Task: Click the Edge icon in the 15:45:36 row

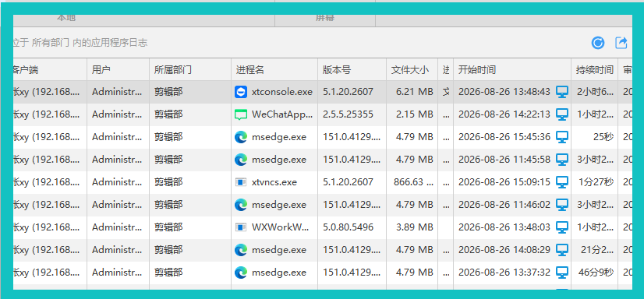Action: pos(241,137)
